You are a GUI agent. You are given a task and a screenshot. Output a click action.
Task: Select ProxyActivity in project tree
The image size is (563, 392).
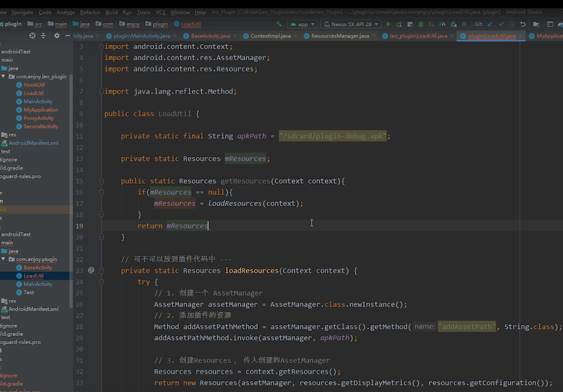click(38, 118)
